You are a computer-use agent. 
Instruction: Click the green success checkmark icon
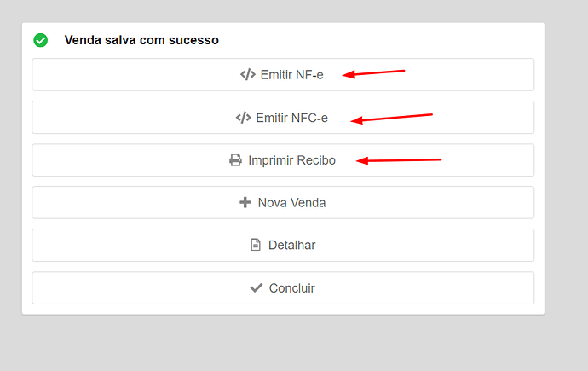(40, 40)
